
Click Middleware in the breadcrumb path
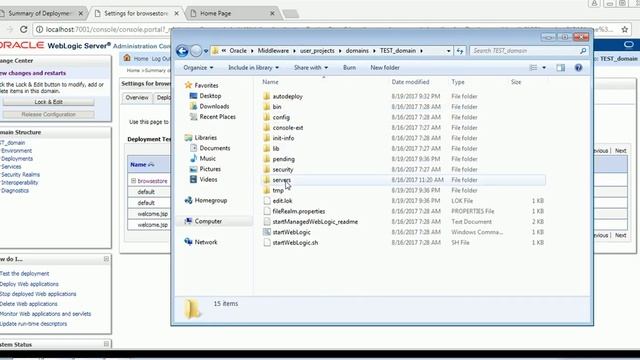273,51
